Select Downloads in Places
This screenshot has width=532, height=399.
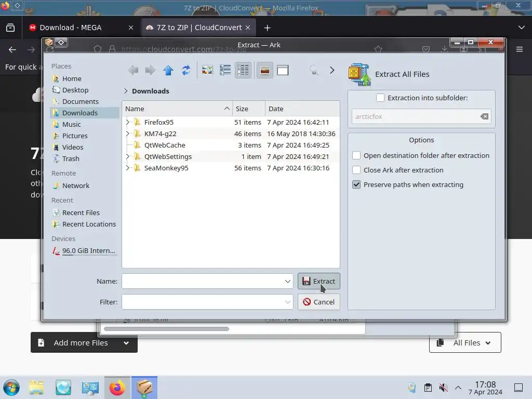[85, 113]
